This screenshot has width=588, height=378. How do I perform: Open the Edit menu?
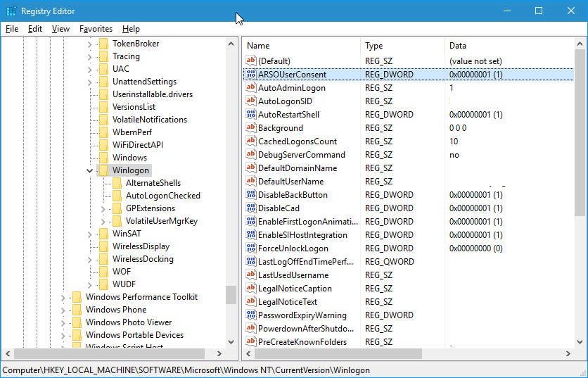tap(35, 29)
